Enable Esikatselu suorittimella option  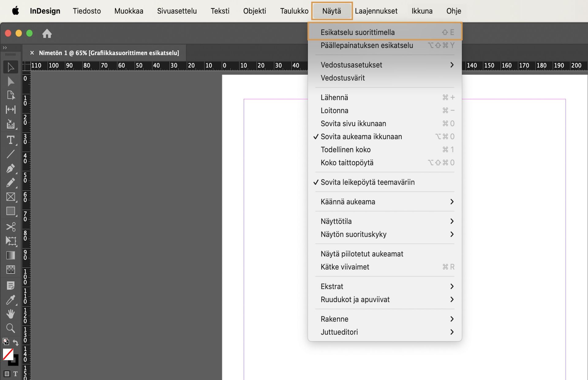click(357, 32)
